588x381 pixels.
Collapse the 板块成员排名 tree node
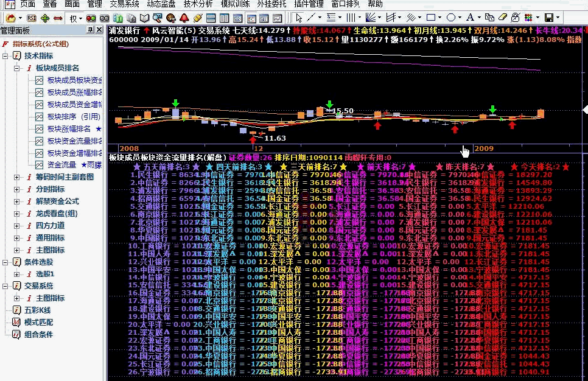(x=16, y=68)
